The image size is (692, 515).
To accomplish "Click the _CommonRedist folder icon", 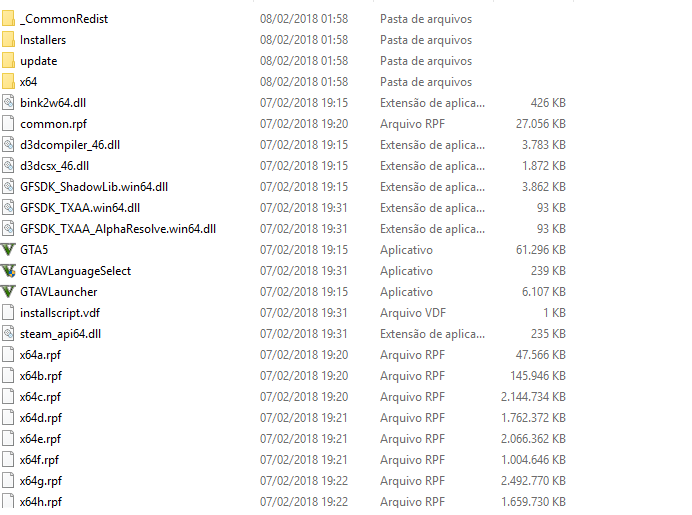I will pyautogui.click(x=8, y=19).
